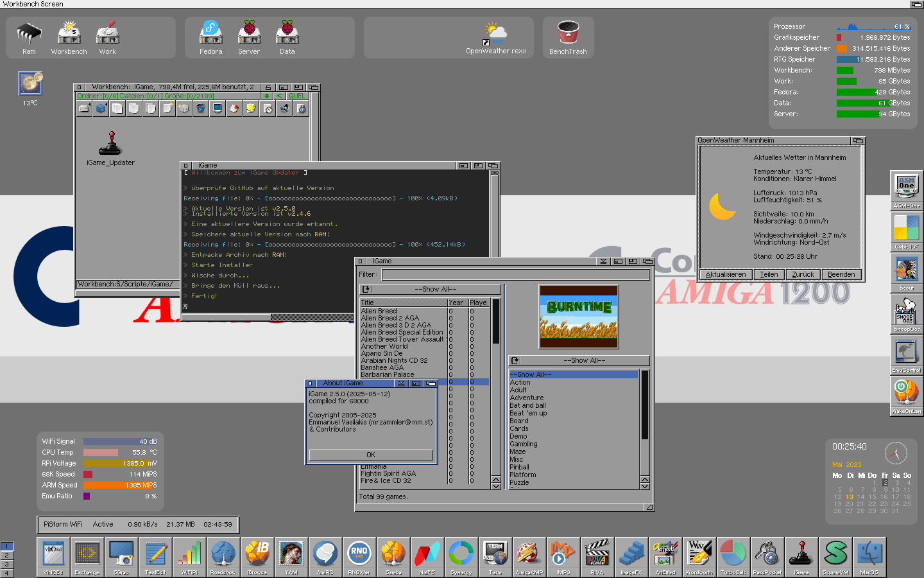
Task: Click the game list scroll-down arrow in iGame
Action: point(496,486)
